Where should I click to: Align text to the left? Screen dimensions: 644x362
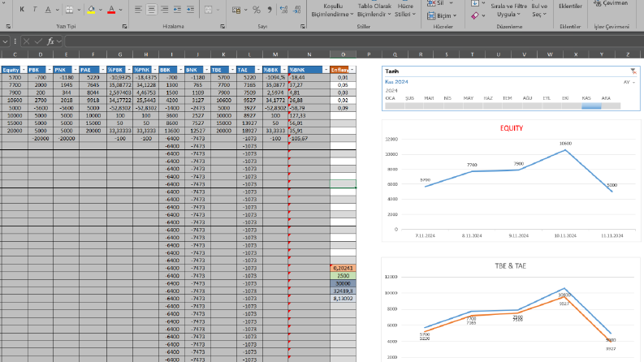coord(138,10)
